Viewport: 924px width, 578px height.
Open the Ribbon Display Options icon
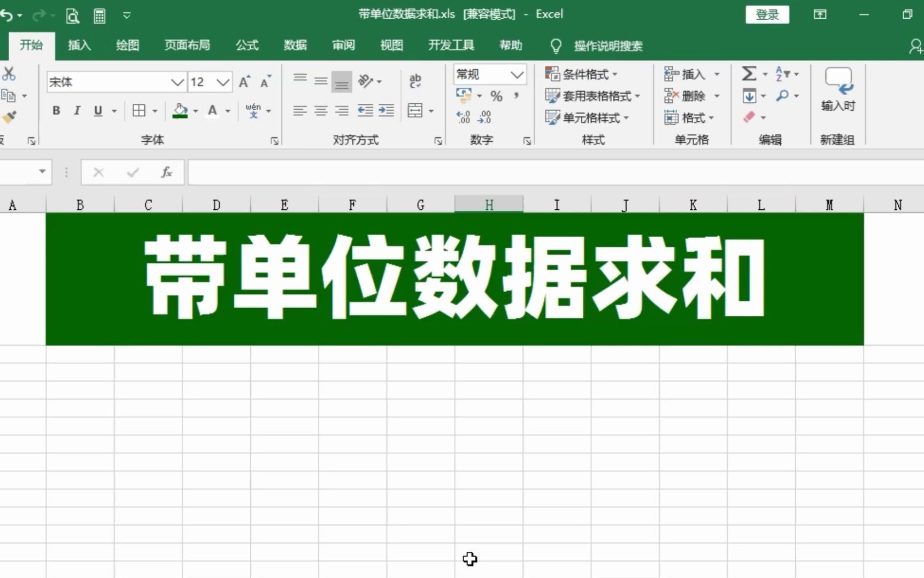tap(820, 14)
